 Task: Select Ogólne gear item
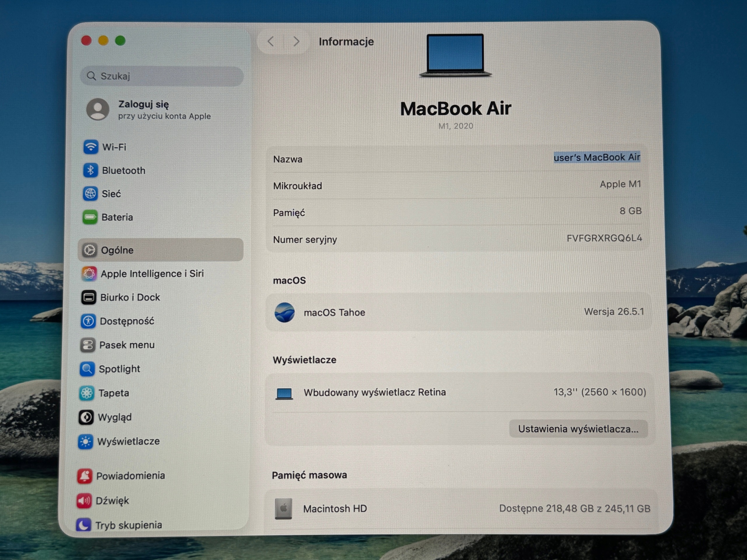pyautogui.click(x=160, y=250)
